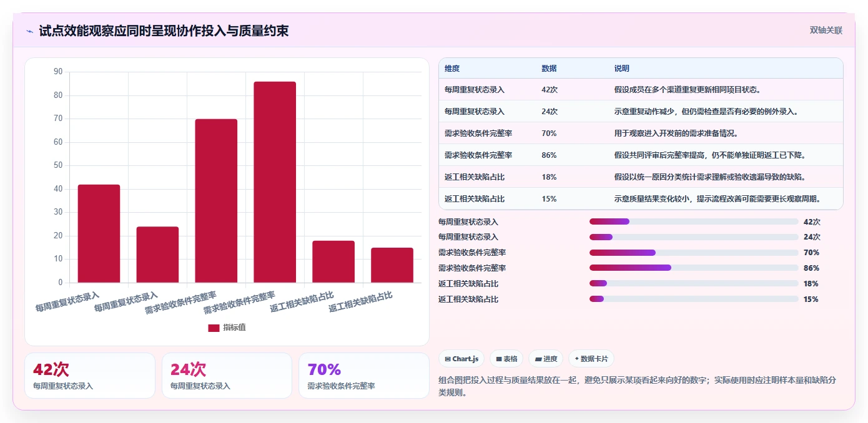
Task: Click the 维度 column header
Action: (x=452, y=69)
